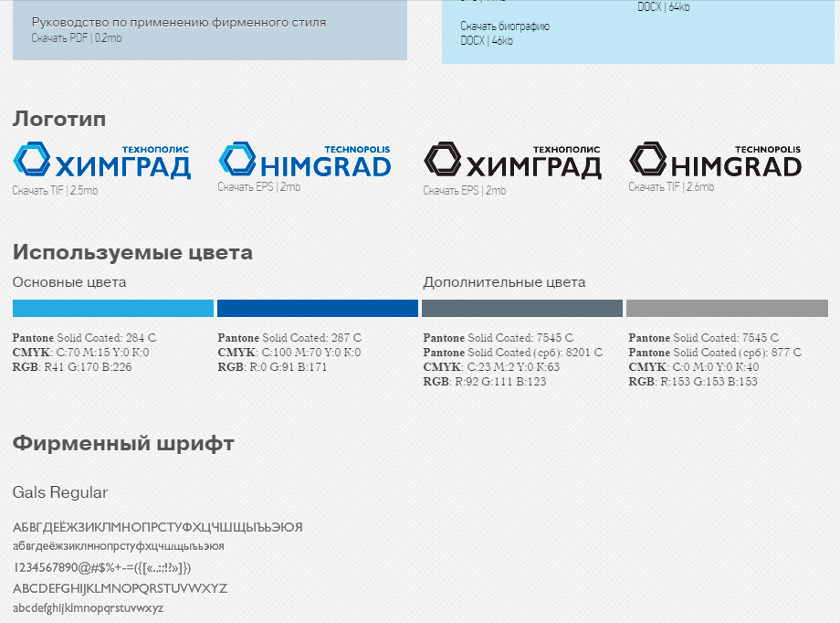840x623 pixels.
Task: Click the 'Дополнительные цвета' subheading
Action: (504, 282)
